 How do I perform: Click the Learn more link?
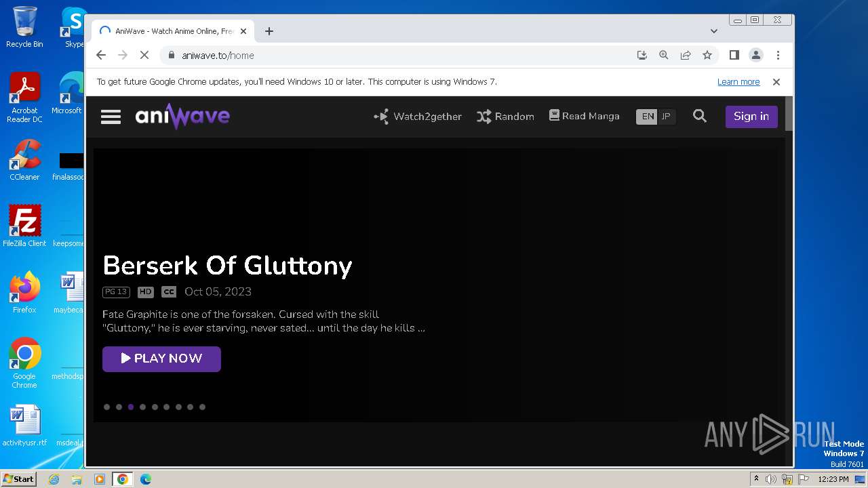click(738, 82)
